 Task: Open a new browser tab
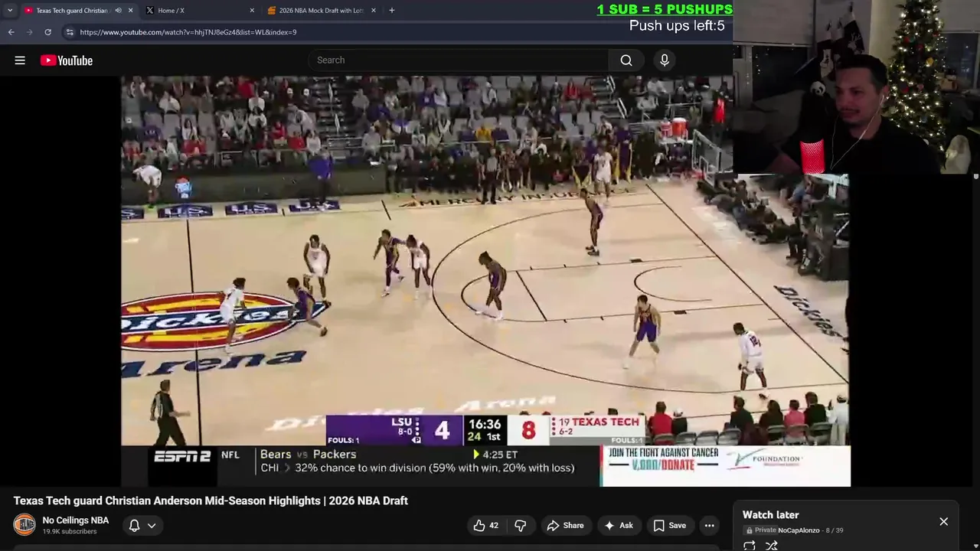392,11
